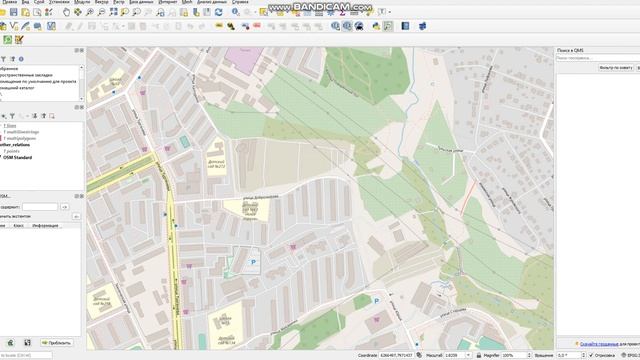Select the Zoom In magnifier tool
Image resolution: width=640 pixels, height=360 pixels.
[89, 12]
